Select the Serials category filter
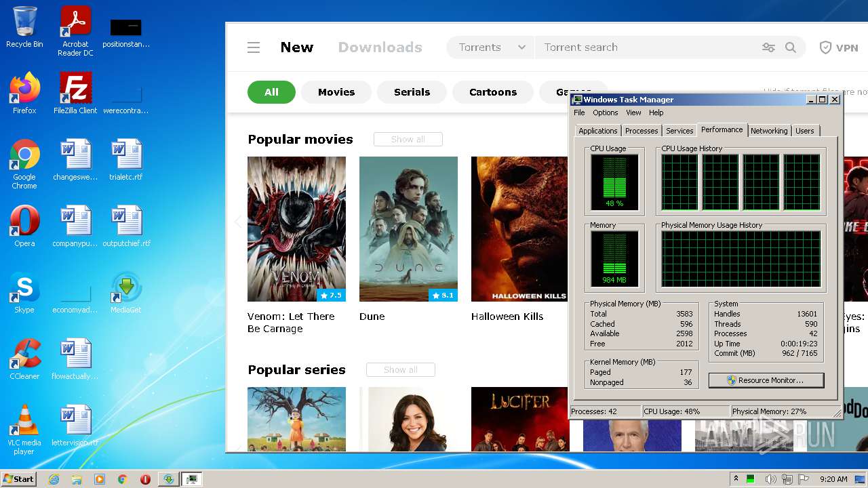Screen dimensions: 868x488 pyautogui.click(x=412, y=92)
